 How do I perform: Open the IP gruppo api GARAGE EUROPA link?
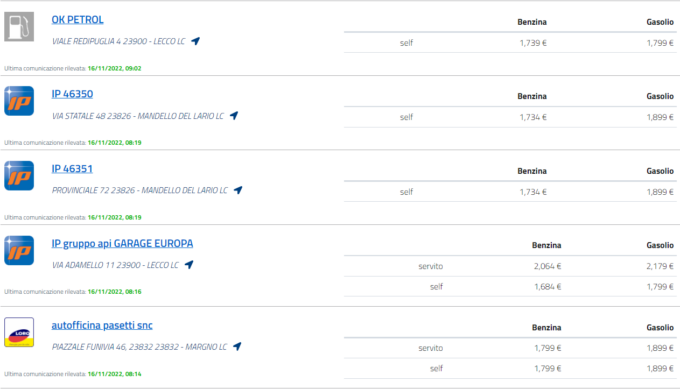coord(122,243)
